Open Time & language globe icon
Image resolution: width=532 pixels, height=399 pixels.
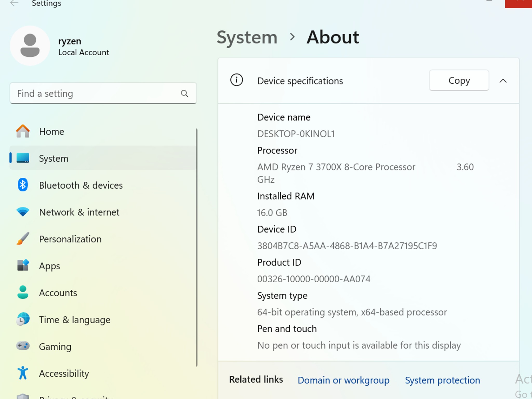pos(23,319)
